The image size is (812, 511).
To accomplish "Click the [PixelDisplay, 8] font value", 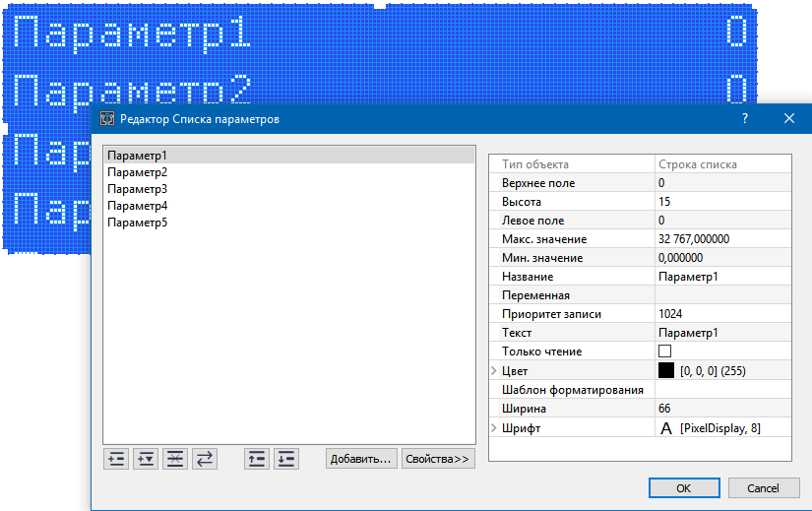I will [720, 428].
